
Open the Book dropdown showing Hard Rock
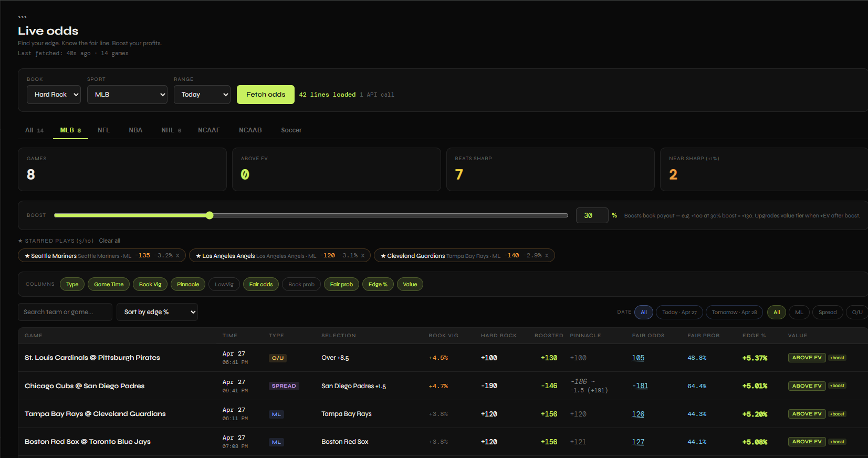pyautogui.click(x=54, y=95)
